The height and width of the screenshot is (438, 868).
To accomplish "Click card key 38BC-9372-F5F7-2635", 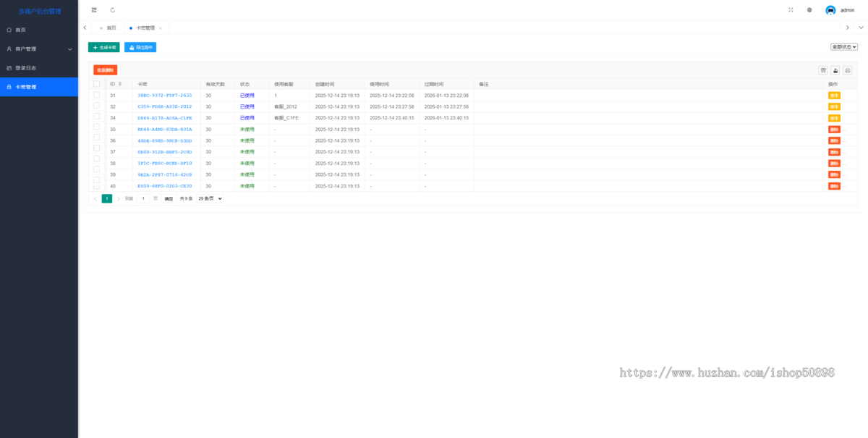I will 165,96.
